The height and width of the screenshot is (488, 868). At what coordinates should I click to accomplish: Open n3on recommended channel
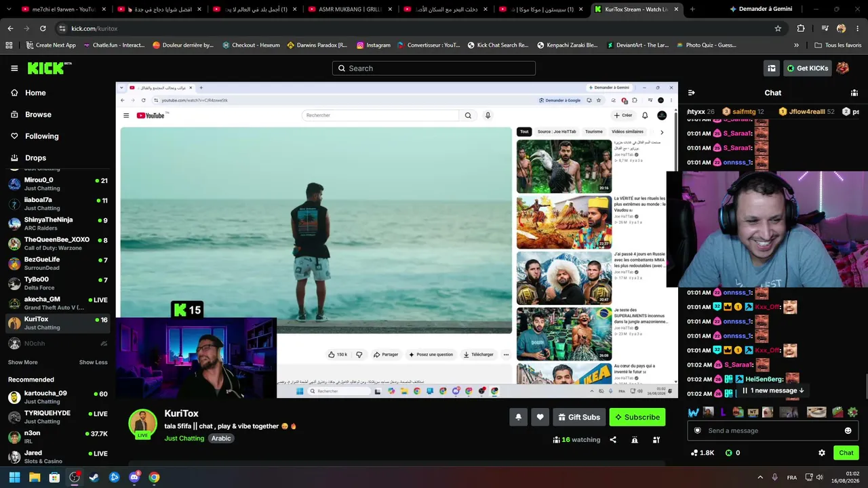(x=58, y=436)
